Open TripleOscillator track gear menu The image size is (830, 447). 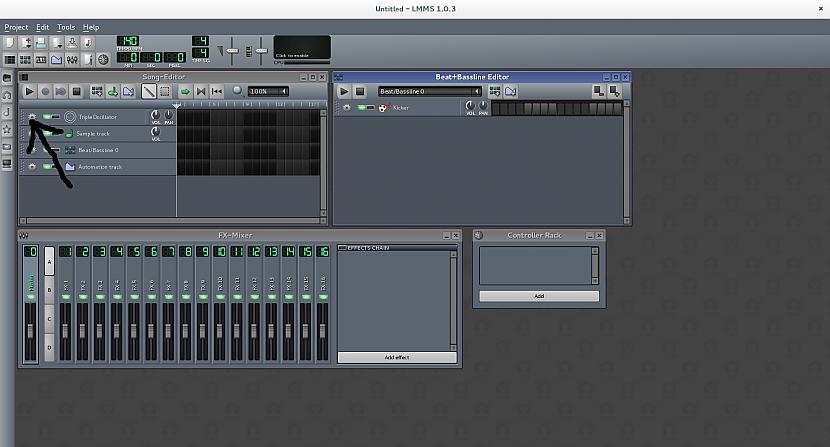click(x=32, y=117)
